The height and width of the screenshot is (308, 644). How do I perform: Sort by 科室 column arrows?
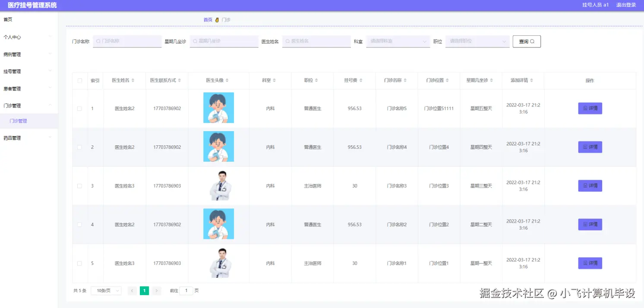274,81
